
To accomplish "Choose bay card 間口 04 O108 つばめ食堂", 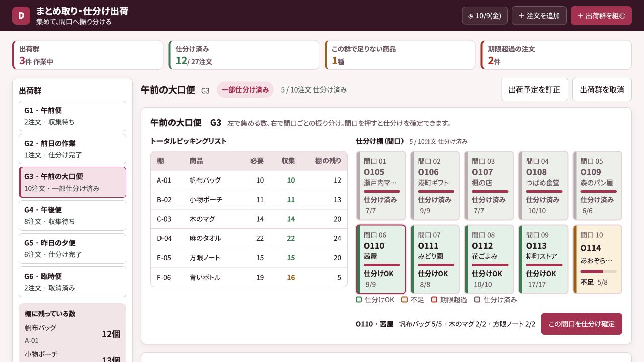I will (x=543, y=186).
